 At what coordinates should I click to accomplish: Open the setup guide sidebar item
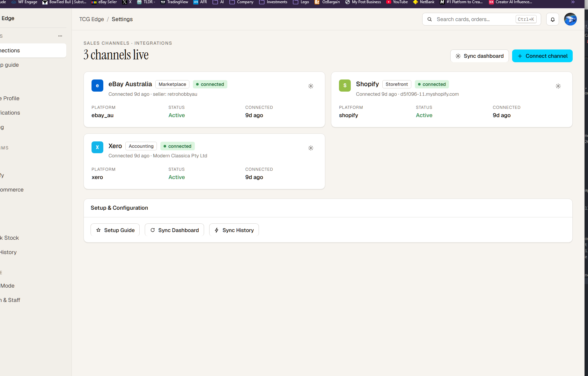[33, 65]
